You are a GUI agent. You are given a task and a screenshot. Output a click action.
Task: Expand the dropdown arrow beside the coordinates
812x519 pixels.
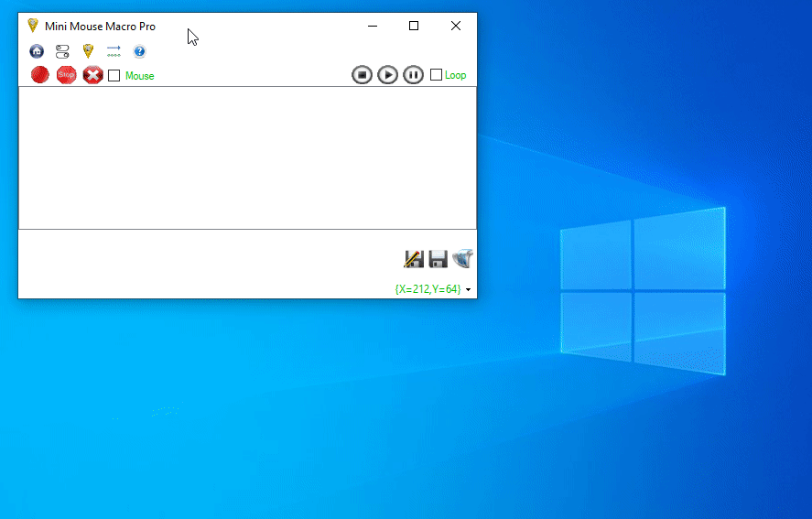click(469, 289)
